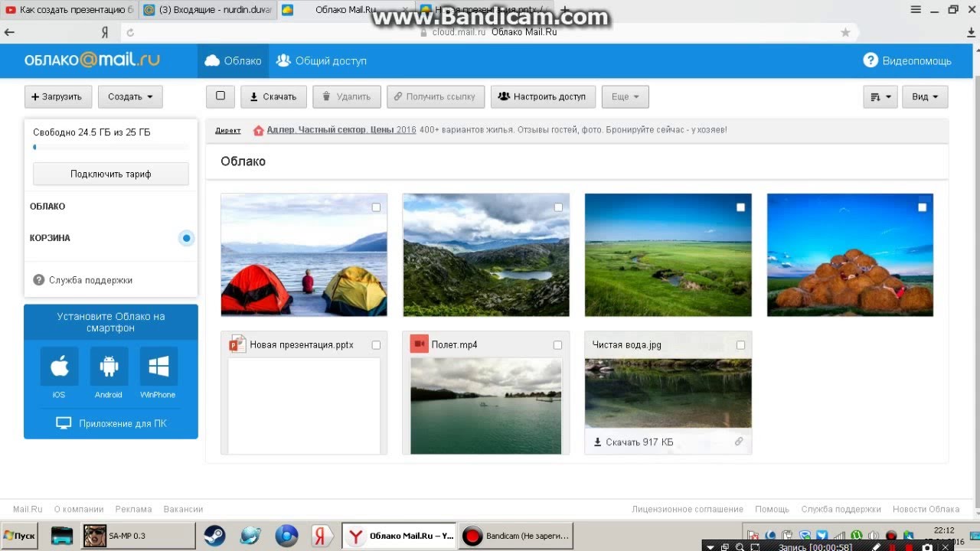Switch to the YouTube "Как создать презентацию" tab

point(70,10)
